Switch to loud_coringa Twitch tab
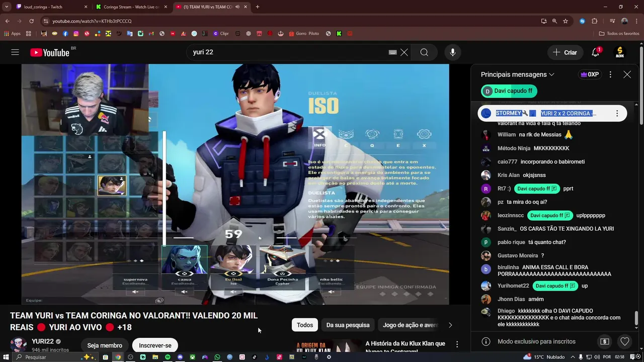 tap(52, 7)
